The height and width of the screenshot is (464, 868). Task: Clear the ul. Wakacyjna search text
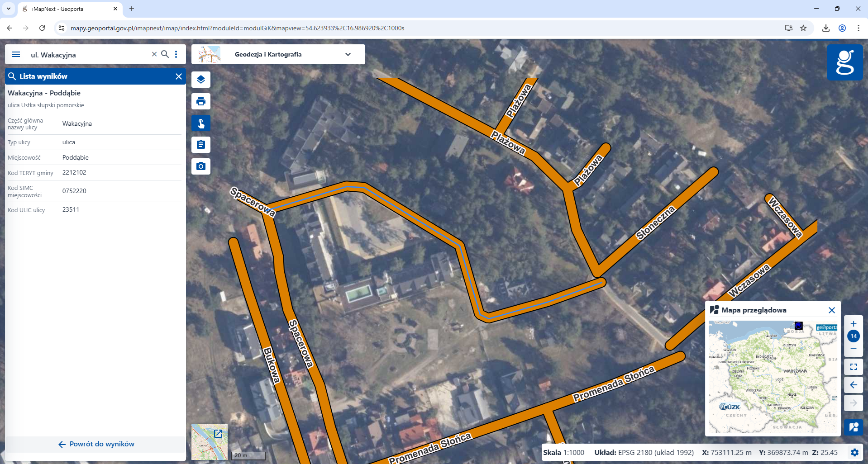154,54
